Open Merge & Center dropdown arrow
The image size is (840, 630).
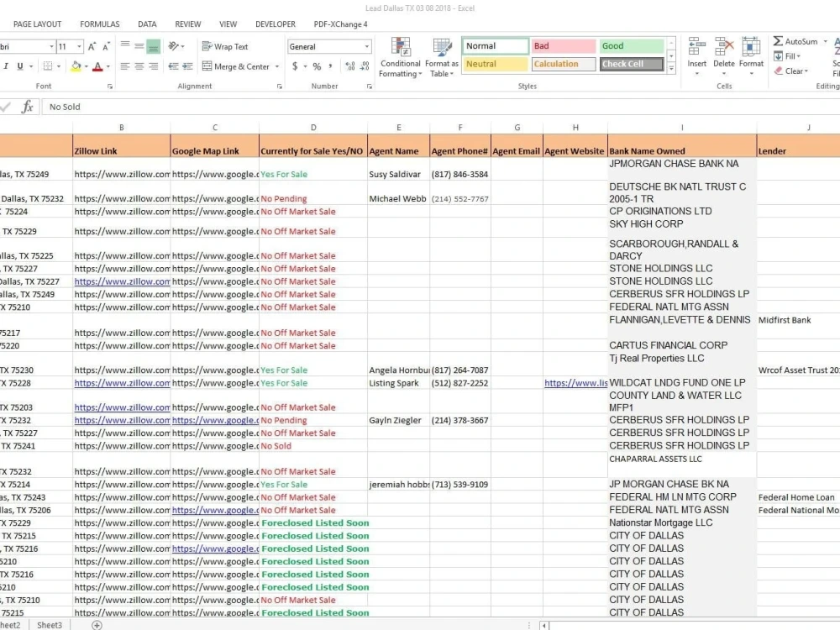[x=277, y=66]
